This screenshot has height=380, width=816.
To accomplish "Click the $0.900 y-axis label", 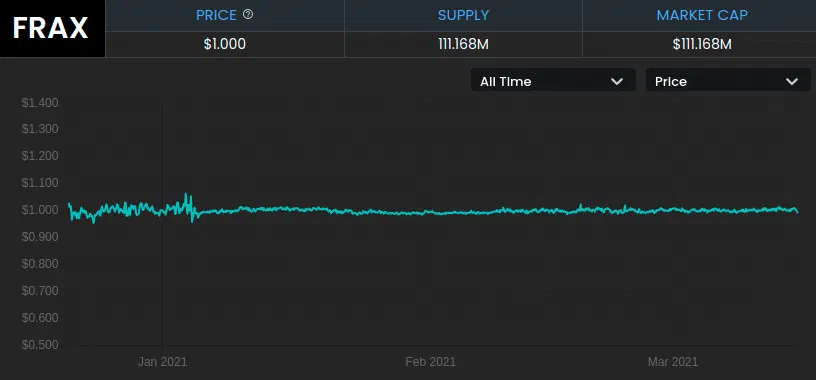I will point(40,237).
